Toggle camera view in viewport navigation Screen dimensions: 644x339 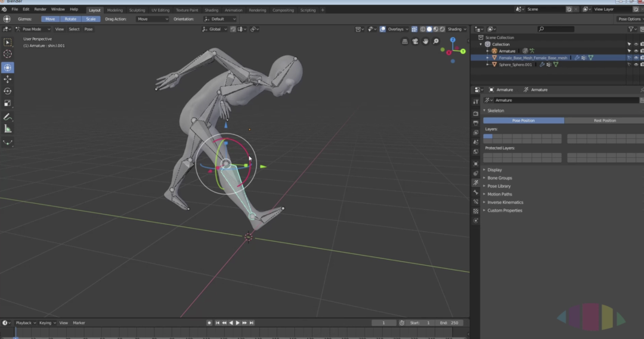pos(416,41)
